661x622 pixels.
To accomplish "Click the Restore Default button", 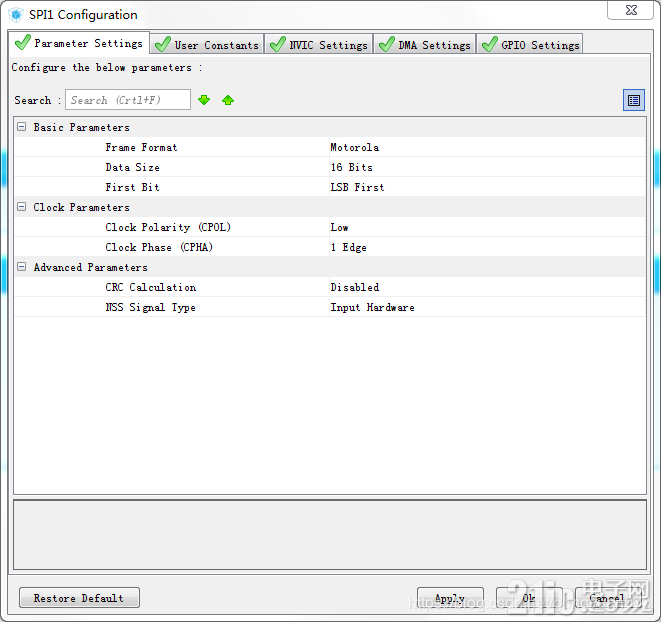I will pos(79,598).
